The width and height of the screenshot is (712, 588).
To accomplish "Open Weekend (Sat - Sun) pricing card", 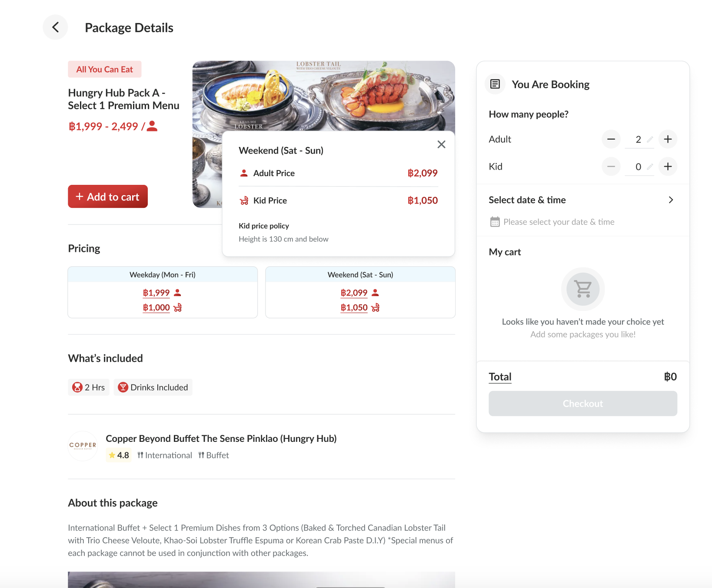I will point(360,275).
